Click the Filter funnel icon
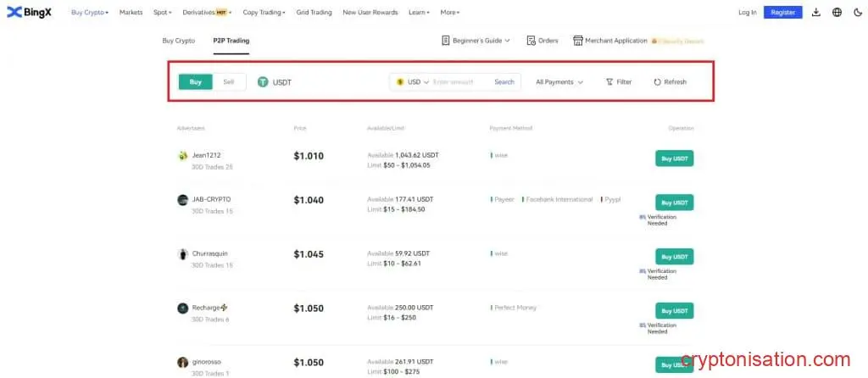 point(609,82)
